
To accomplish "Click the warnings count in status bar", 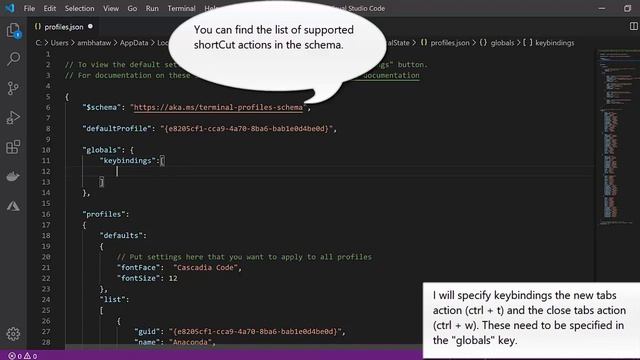I will tap(31, 356).
